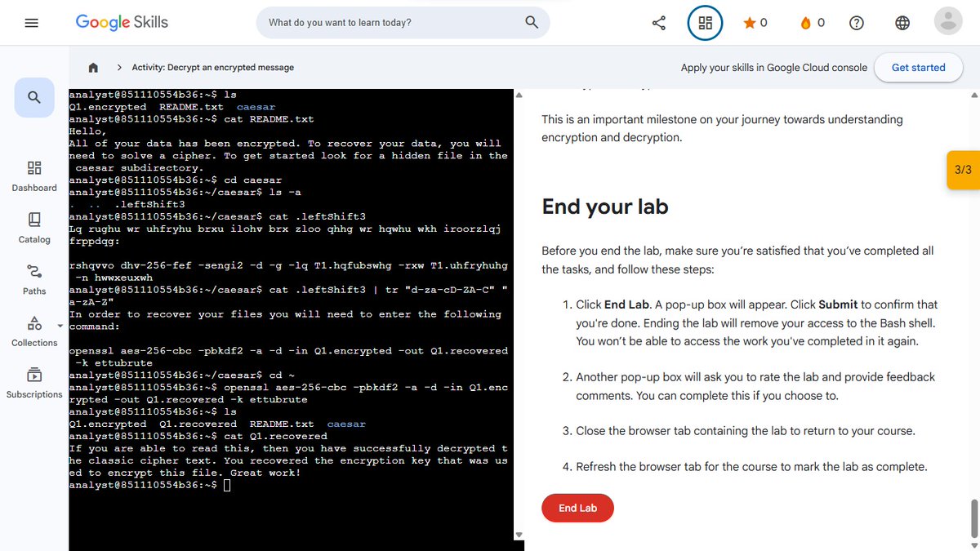This screenshot has height=551, width=980.
Task: Open Catalog in the sidebar
Action: pyautogui.click(x=34, y=228)
